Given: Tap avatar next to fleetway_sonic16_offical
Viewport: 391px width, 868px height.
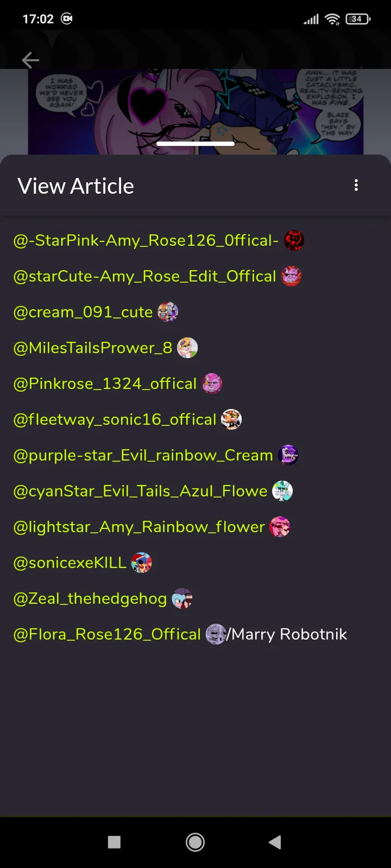Looking at the screenshot, I should [231, 419].
